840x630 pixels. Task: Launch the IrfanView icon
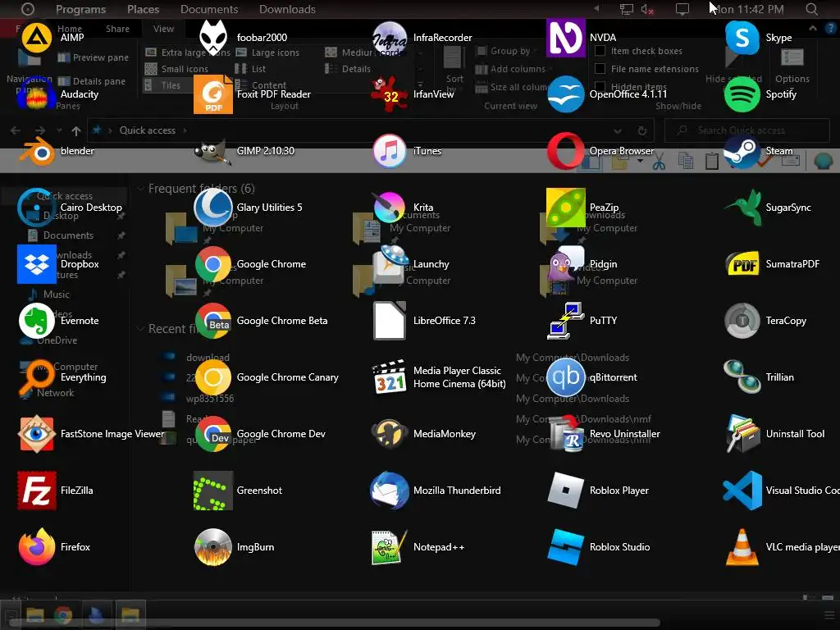(x=390, y=94)
